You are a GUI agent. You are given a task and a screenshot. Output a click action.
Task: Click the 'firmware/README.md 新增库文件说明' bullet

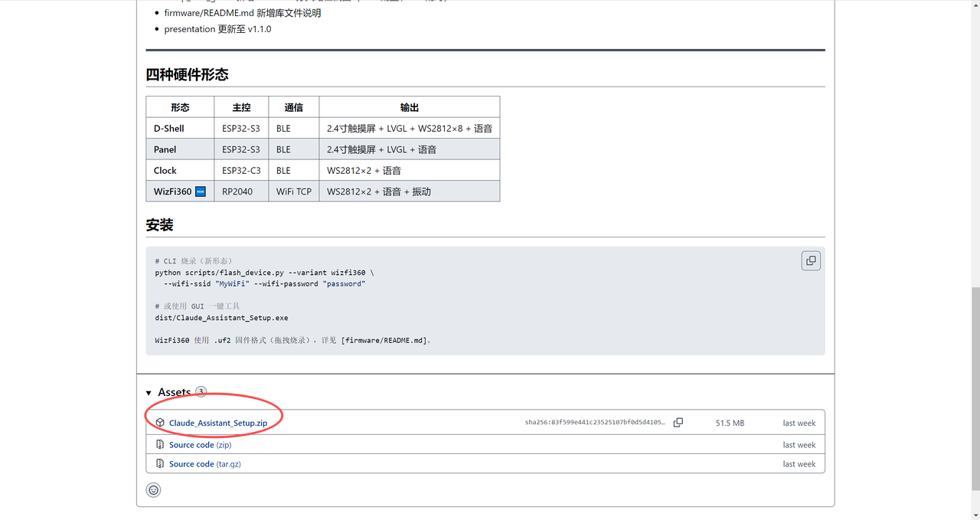pos(243,13)
